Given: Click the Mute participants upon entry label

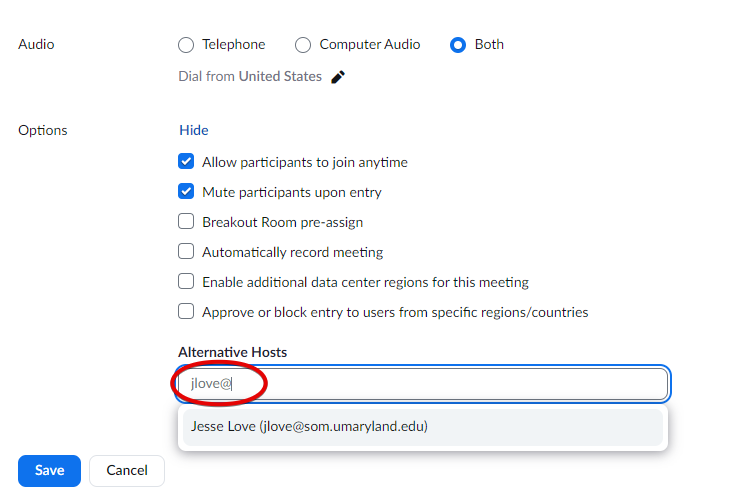Looking at the screenshot, I should [x=292, y=192].
